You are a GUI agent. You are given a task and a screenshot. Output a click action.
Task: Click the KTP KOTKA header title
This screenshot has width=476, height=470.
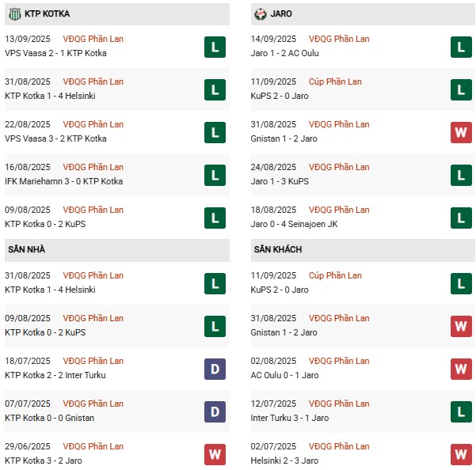(47, 13)
